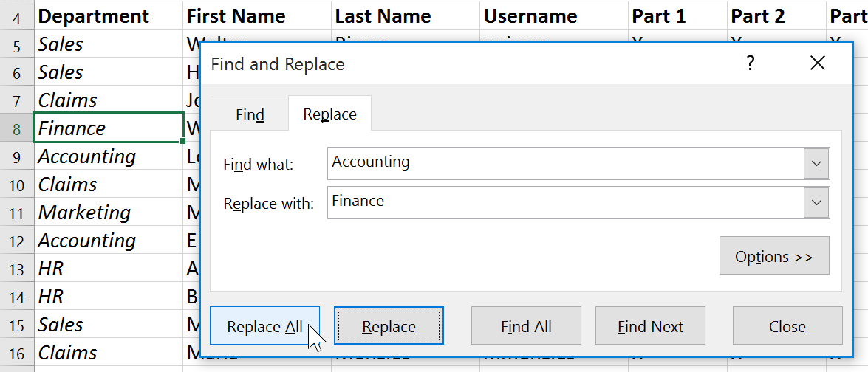Click the Help question mark icon
Viewport: 868px width, 372px height.
(751, 63)
